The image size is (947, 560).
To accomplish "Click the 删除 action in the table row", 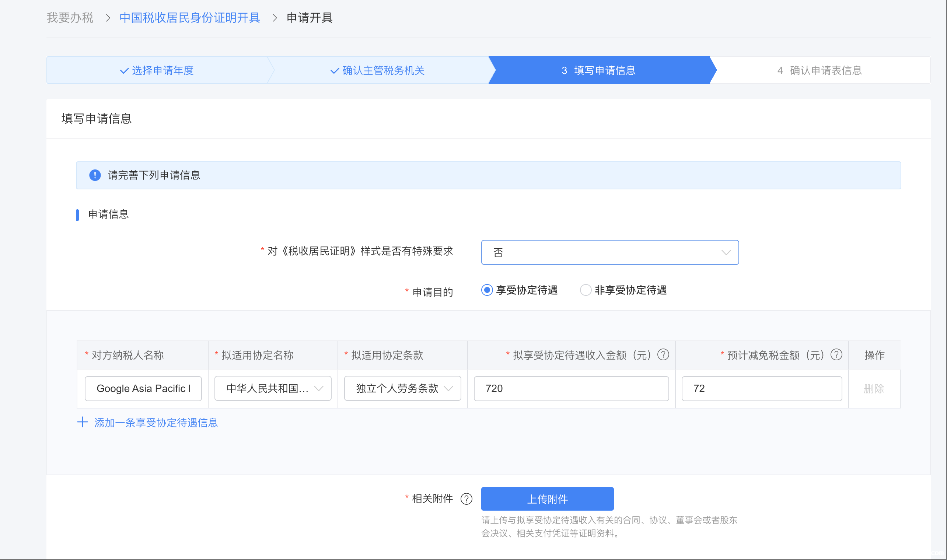I will (874, 389).
